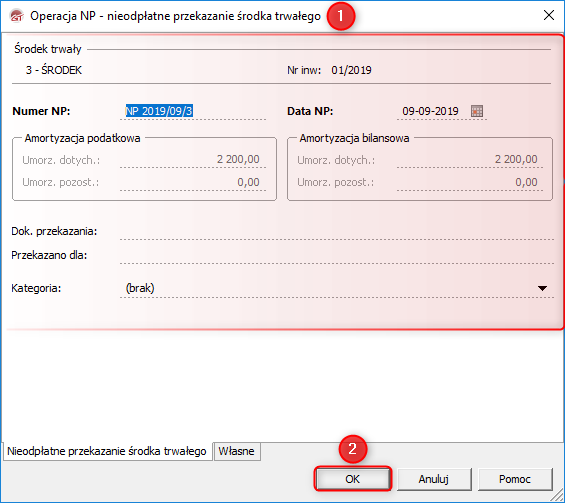Image resolution: width=565 pixels, height=503 pixels.
Task: Focus the Przekazano dla text field
Action: (x=337, y=255)
